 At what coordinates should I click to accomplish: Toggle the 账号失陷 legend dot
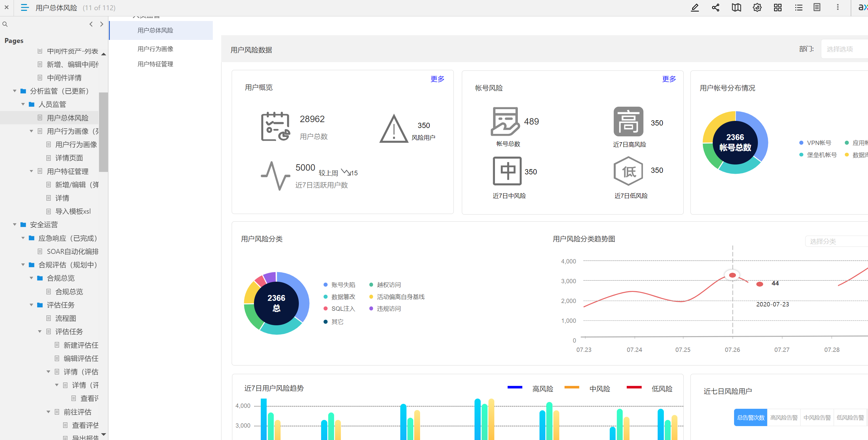325,285
